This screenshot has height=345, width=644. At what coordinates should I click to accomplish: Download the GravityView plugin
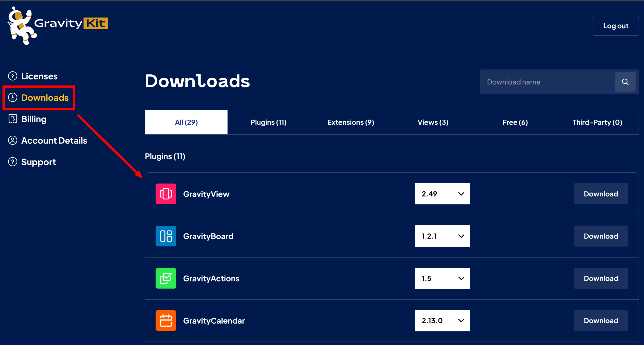[x=601, y=194]
